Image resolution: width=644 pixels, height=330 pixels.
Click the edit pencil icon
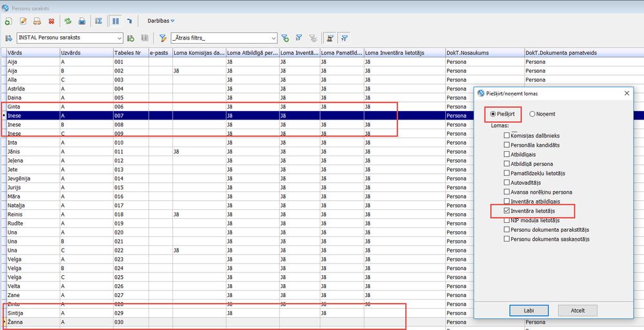point(23,21)
